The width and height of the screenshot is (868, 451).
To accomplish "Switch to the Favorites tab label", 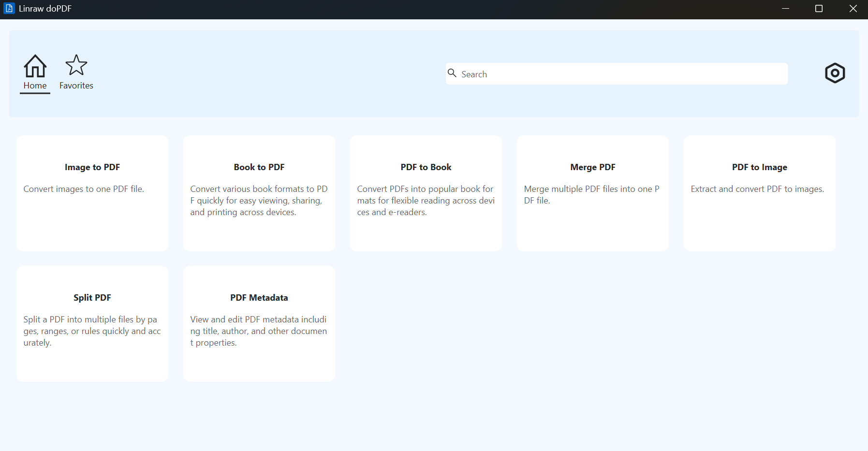I will pyautogui.click(x=76, y=86).
